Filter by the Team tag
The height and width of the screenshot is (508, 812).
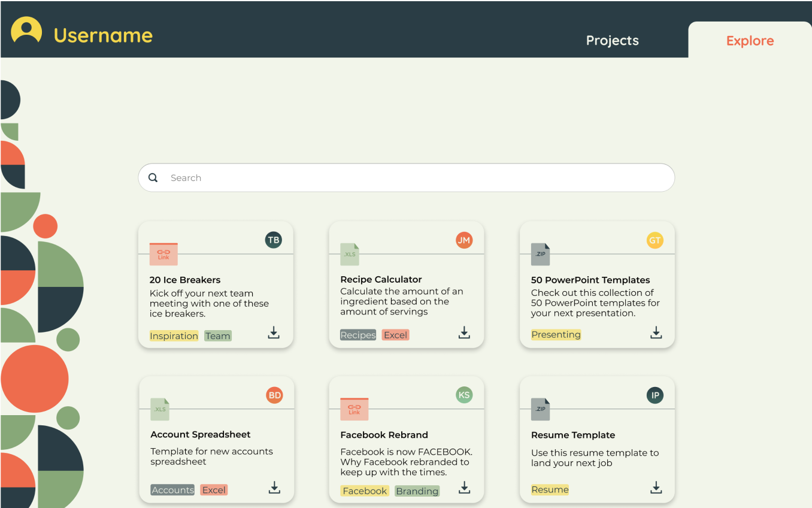pos(217,336)
